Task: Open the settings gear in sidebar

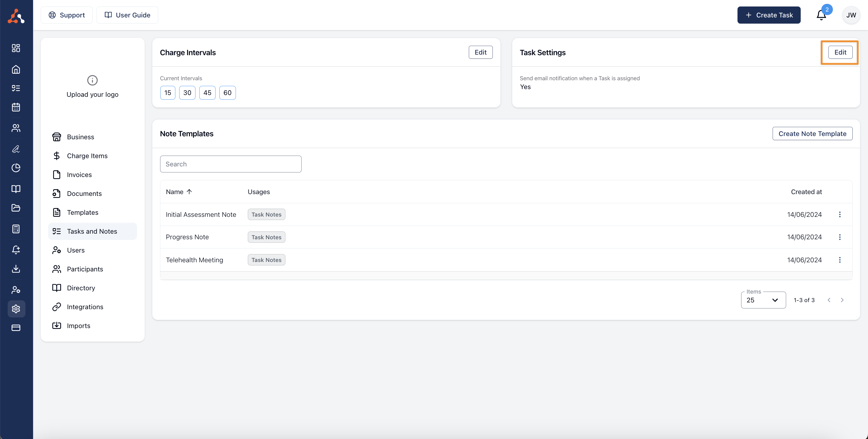Action: 16,309
